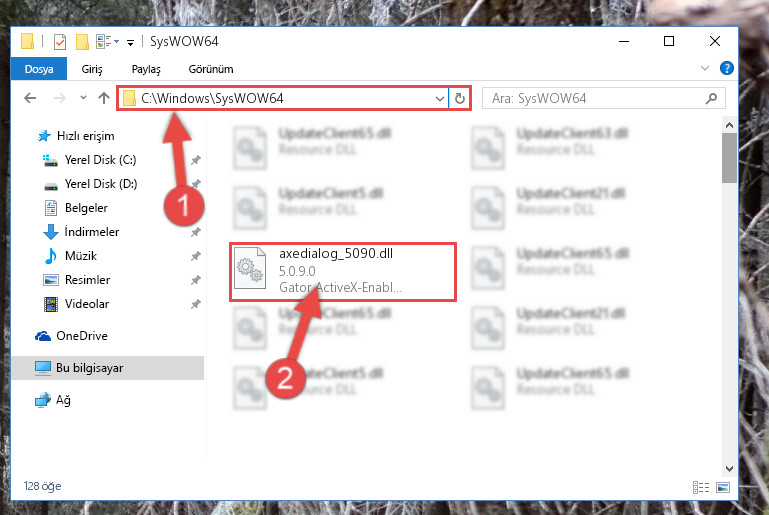Select the axedialog_5090.dll file
769x515 pixels.
[343, 271]
